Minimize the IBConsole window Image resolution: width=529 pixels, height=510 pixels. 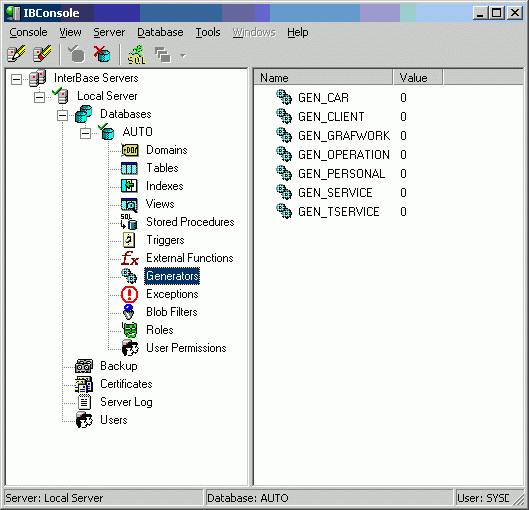pyautogui.click(x=480, y=13)
